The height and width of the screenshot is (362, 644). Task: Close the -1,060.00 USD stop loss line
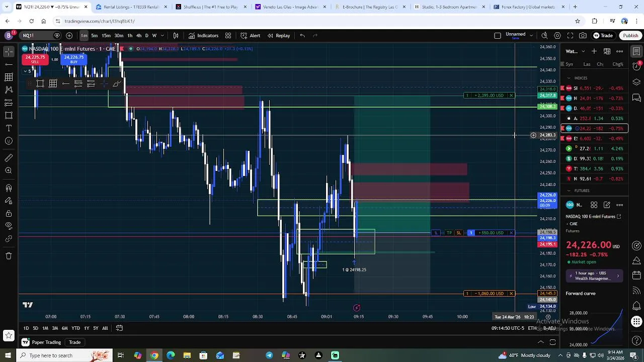pyautogui.click(x=511, y=294)
